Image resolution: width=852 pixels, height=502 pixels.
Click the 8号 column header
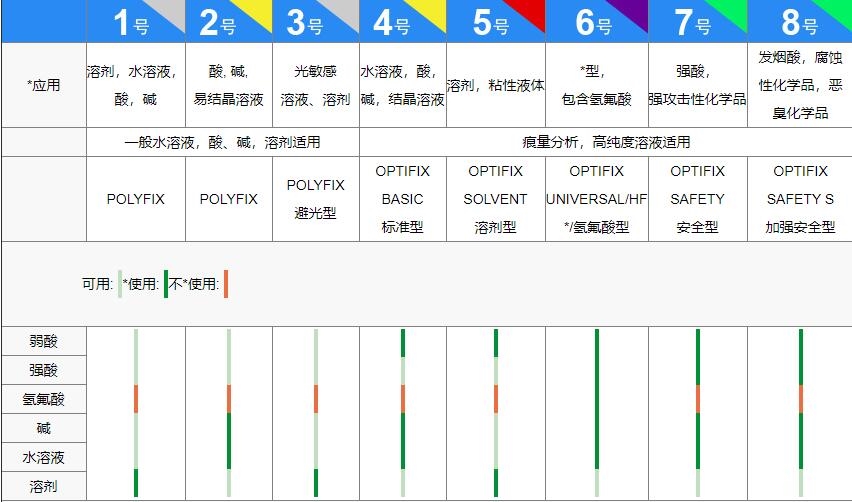800,21
